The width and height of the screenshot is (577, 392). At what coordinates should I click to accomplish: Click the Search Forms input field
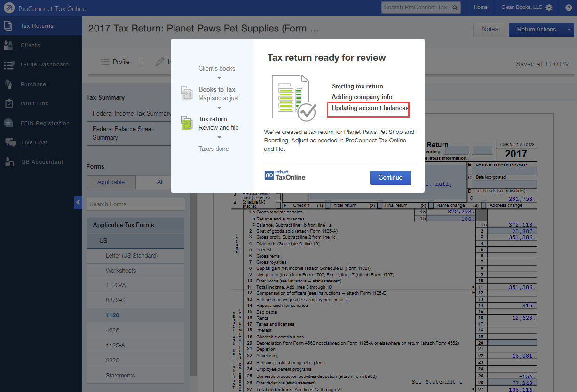click(136, 204)
